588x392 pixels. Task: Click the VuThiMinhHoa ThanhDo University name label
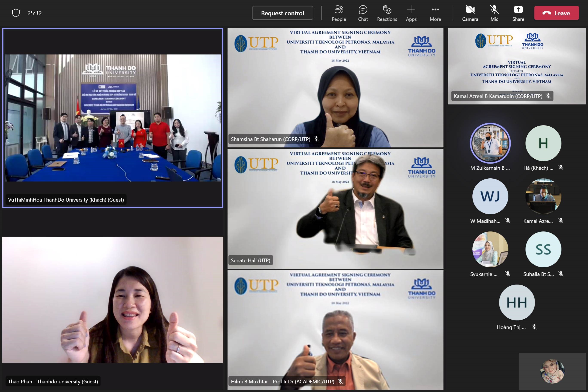[x=66, y=200]
